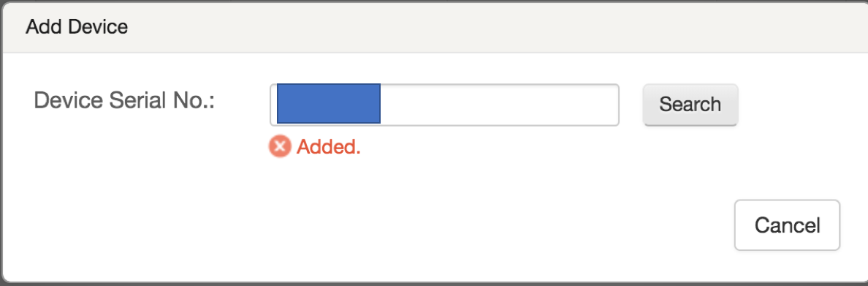This screenshot has height=286, width=868.
Task: Click the Search button
Action: 690,105
